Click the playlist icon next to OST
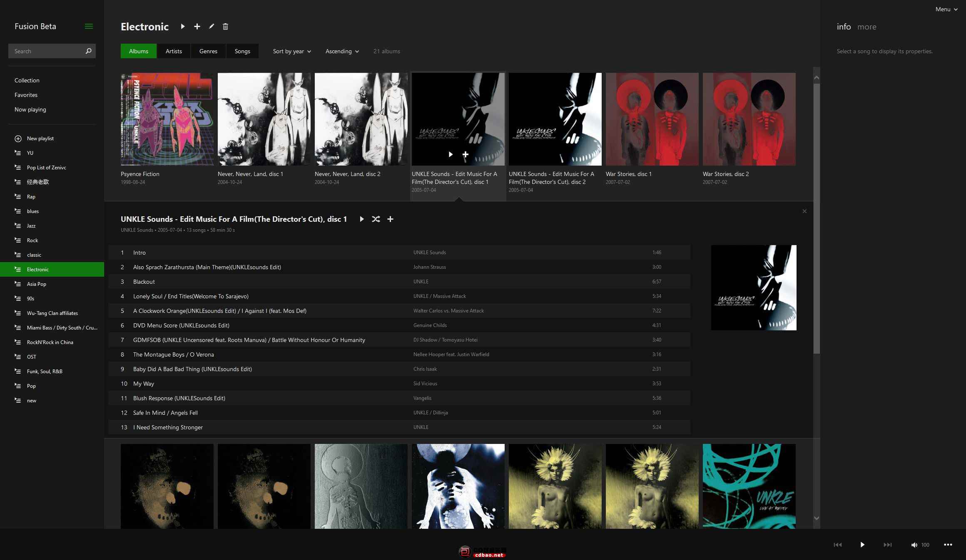The image size is (966, 560). [x=18, y=357]
